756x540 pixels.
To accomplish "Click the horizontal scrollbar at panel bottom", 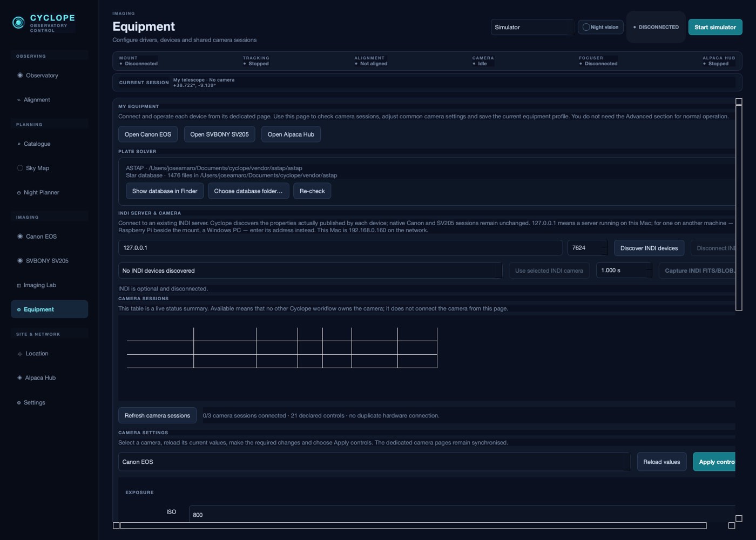I will pos(413,525).
